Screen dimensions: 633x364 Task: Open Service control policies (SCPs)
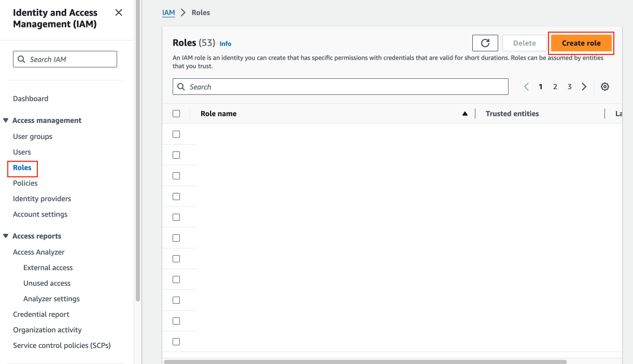pyautogui.click(x=62, y=345)
